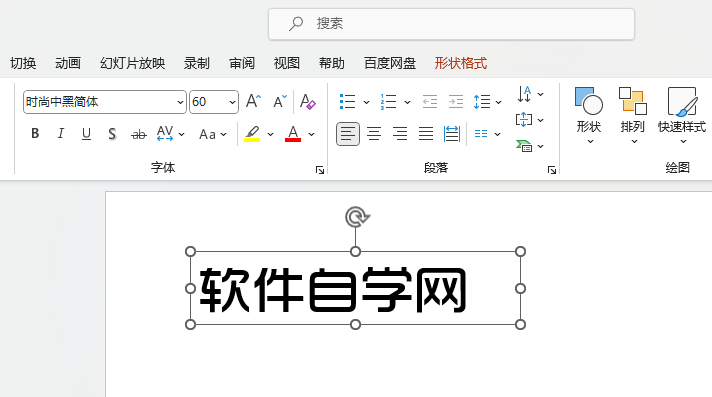
Task: Click the rotation handle above text box
Action: pyautogui.click(x=357, y=217)
